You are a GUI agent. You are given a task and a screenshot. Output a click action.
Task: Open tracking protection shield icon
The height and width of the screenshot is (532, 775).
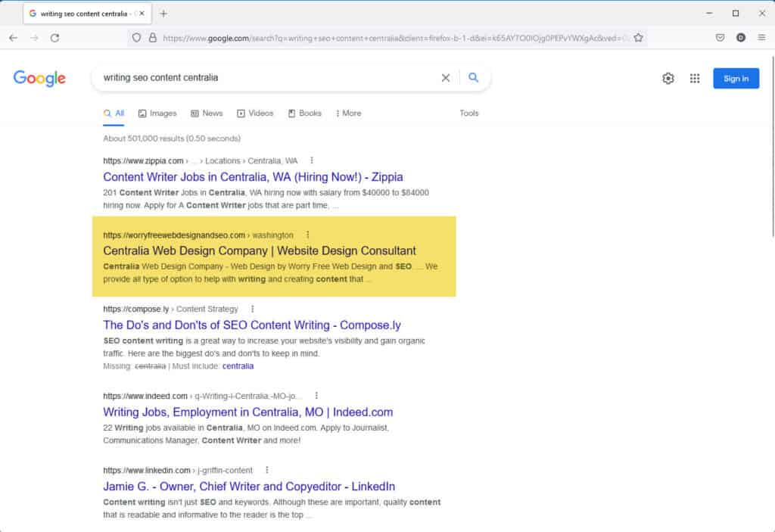(x=136, y=38)
